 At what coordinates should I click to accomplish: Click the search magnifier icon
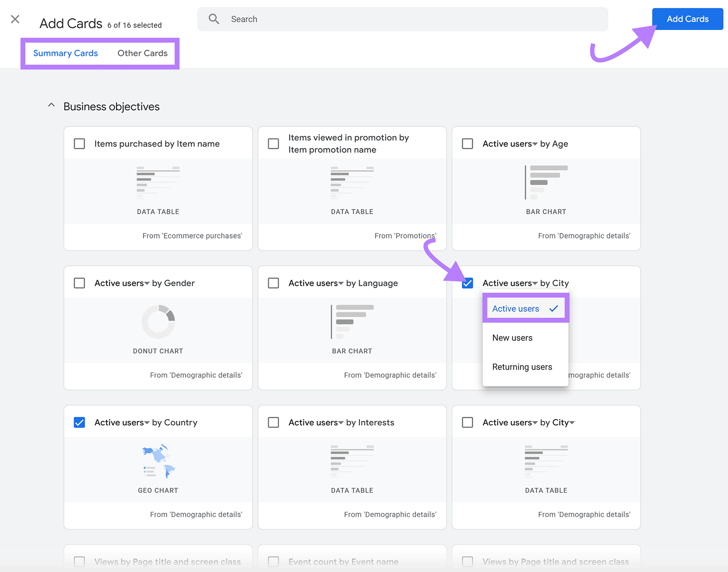213,19
